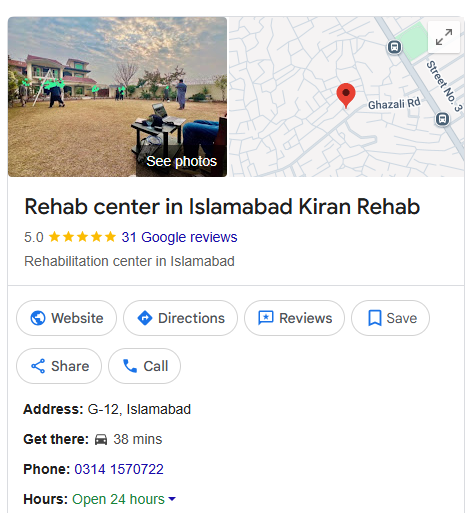Click the Save button label
The image size is (473, 513).
tap(402, 318)
